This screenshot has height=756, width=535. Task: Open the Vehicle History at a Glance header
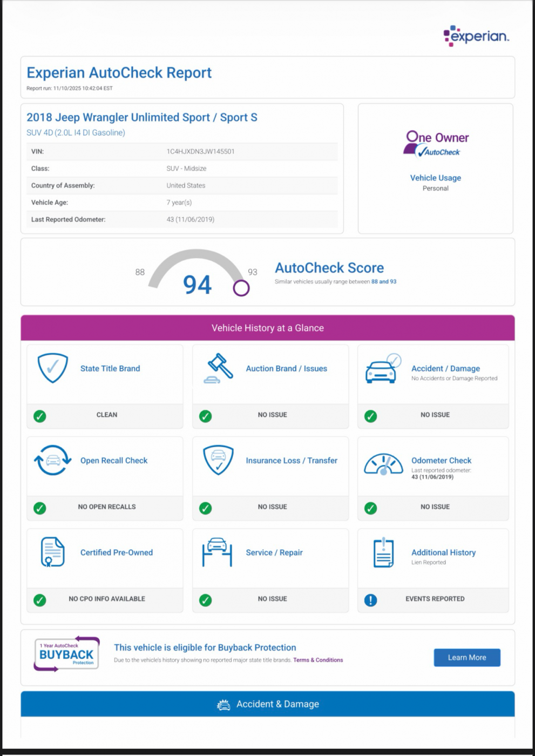tap(267, 328)
